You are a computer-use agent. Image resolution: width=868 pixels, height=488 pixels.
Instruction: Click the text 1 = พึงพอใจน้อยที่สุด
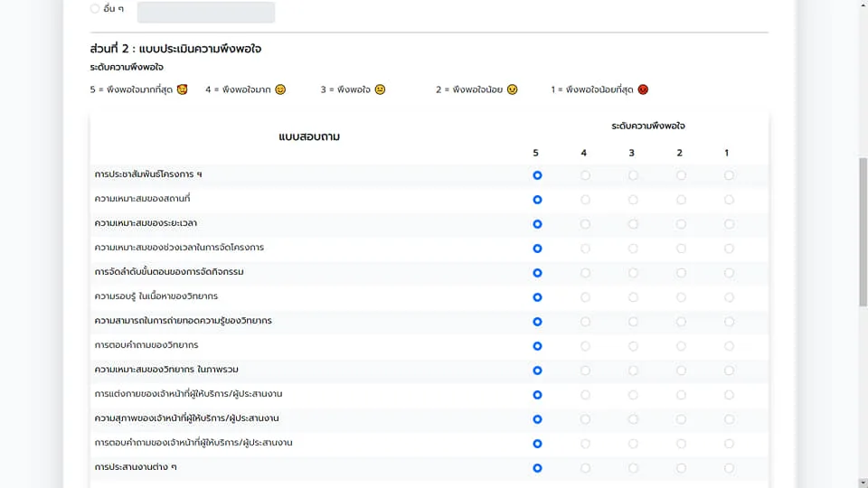click(591, 89)
